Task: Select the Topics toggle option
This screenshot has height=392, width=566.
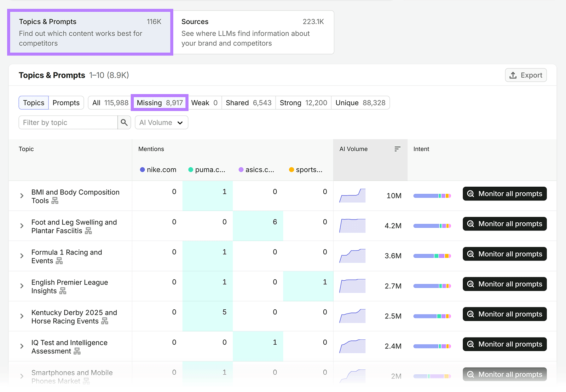Action: 34,103
